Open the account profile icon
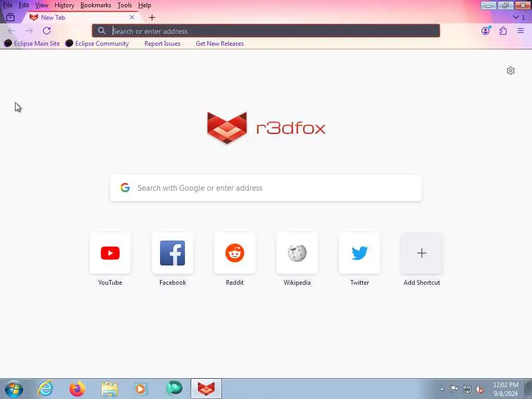532x399 pixels. [x=486, y=31]
